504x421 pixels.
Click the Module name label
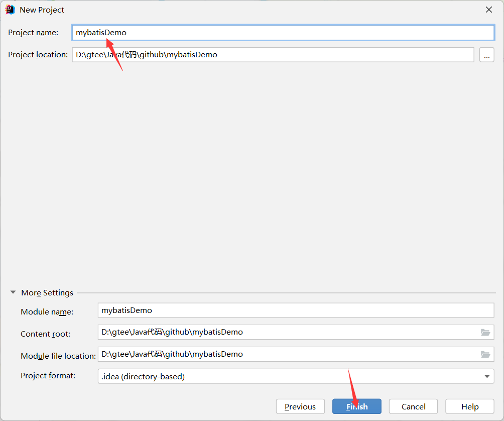(x=47, y=311)
